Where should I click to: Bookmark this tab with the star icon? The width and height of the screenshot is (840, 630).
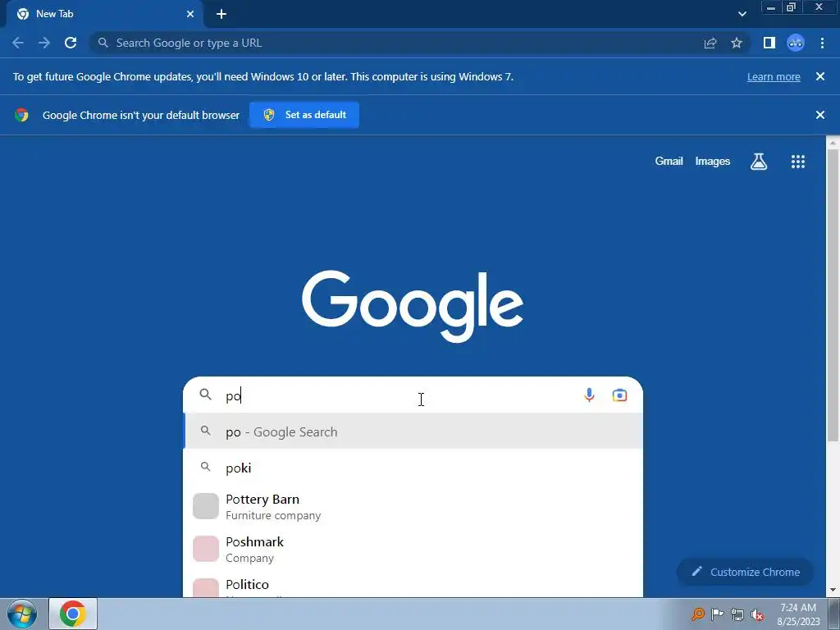pos(737,43)
